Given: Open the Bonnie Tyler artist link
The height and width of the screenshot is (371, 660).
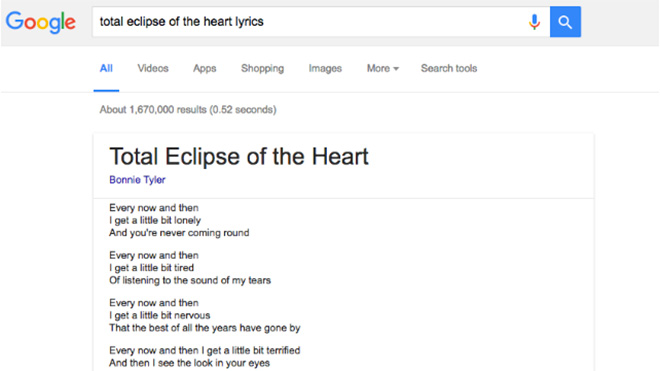Looking at the screenshot, I should click(x=137, y=180).
